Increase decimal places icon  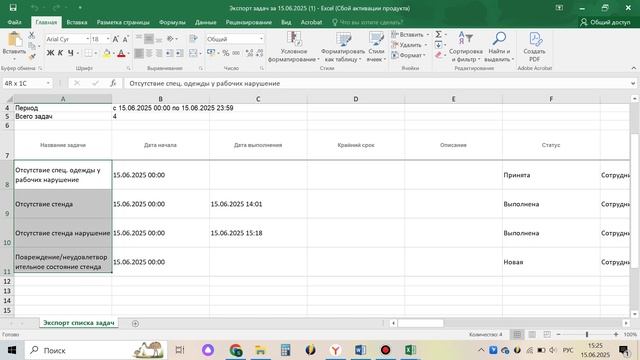click(249, 53)
